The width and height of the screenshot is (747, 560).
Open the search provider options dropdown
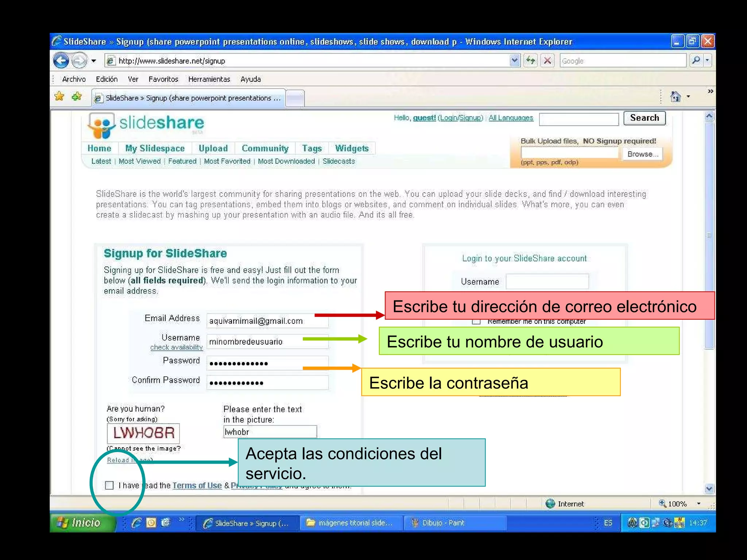pyautogui.click(x=708, y=61)
